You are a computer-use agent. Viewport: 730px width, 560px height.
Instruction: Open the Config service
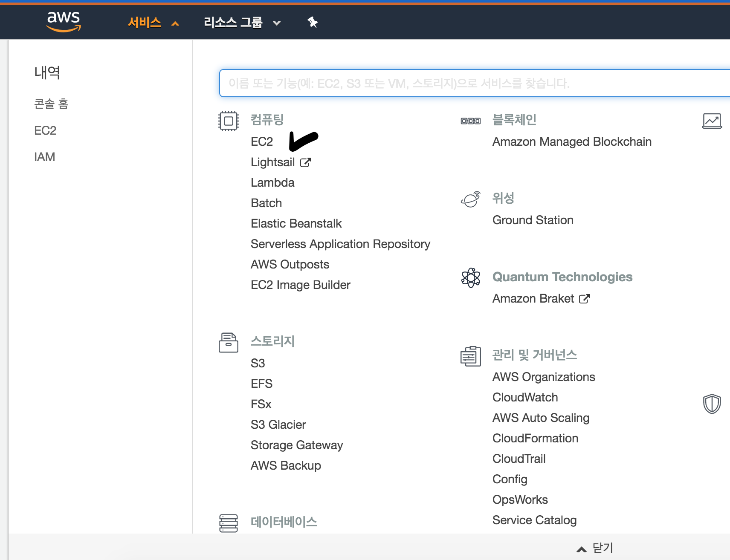pyautogui.click(x=510, y=479)
